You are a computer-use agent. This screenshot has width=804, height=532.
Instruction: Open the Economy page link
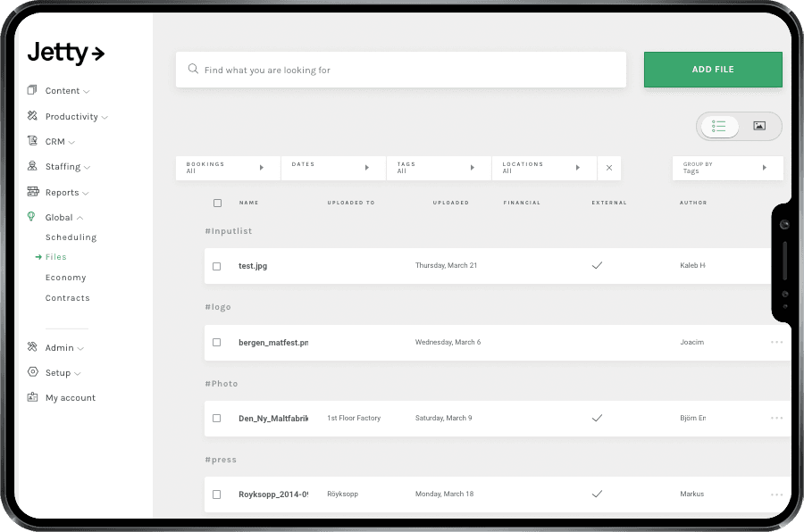pyautogui.click(x=65, y=277)
